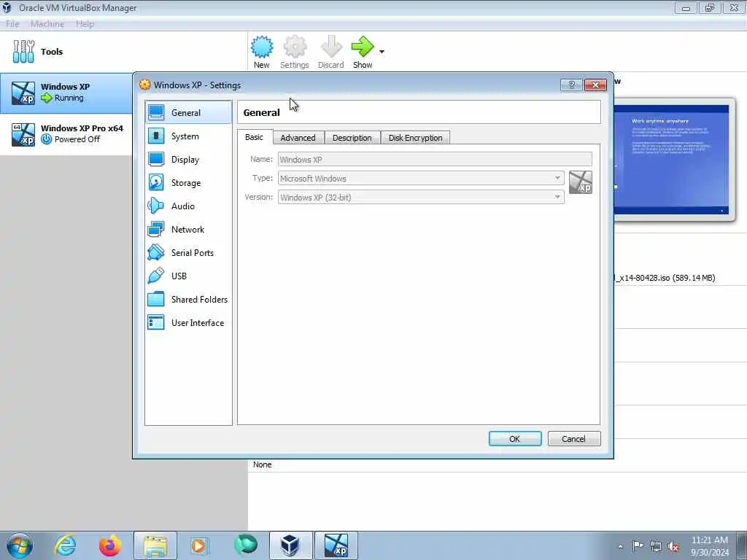Open the File menu
The image size is (747, 560).
pyautogui.click(x=12, y=24)
